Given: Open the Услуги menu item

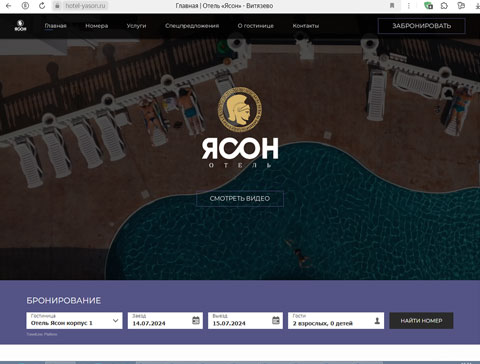Looking at the screenshot, I should 136,26.
